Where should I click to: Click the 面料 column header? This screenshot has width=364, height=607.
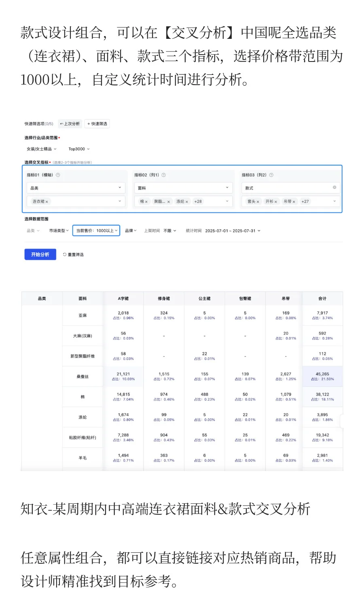point(83,299)
